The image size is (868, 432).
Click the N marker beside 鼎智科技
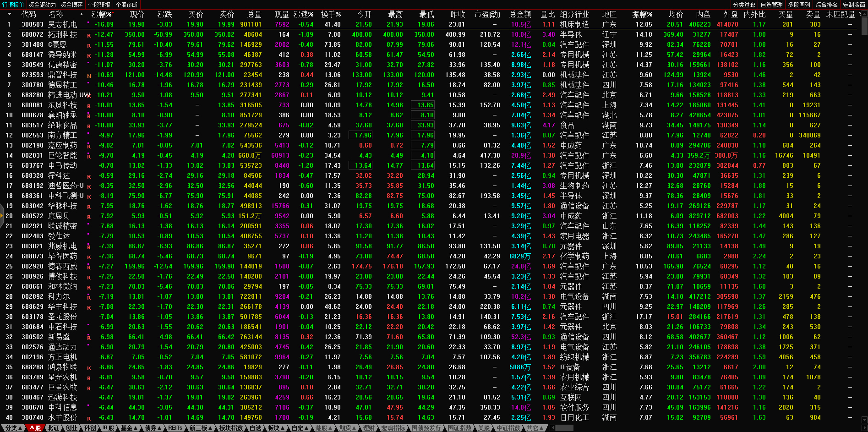click(x=89, y=76)
